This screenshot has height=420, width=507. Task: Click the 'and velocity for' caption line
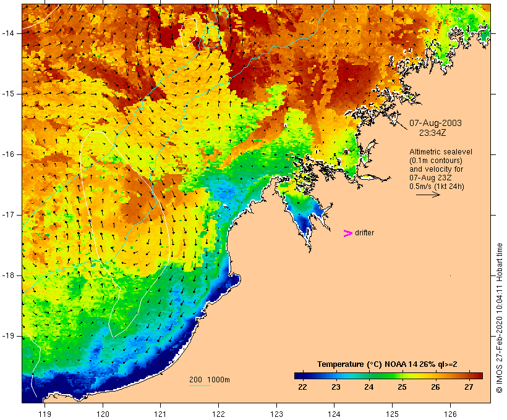coord(436,169)
